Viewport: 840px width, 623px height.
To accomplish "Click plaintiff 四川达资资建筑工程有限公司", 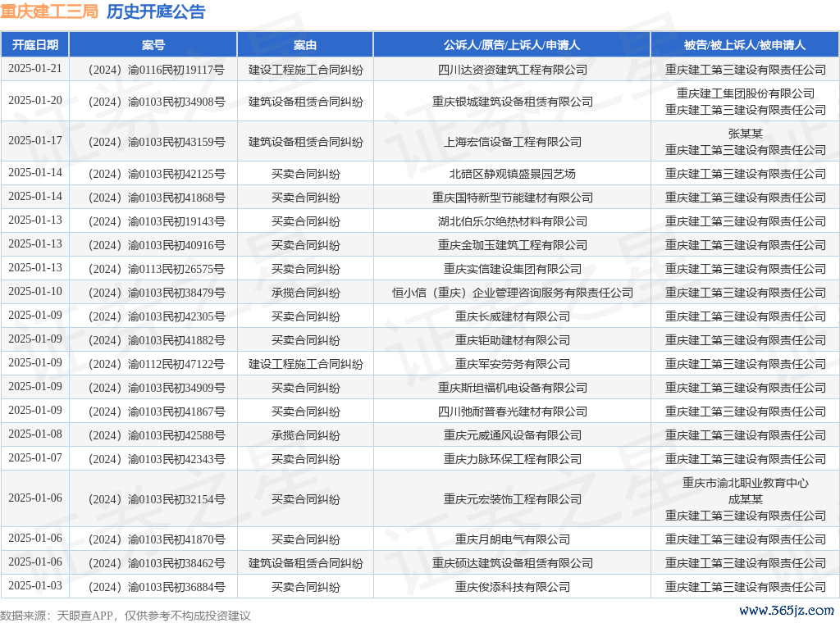I will [x=512, y=70].
